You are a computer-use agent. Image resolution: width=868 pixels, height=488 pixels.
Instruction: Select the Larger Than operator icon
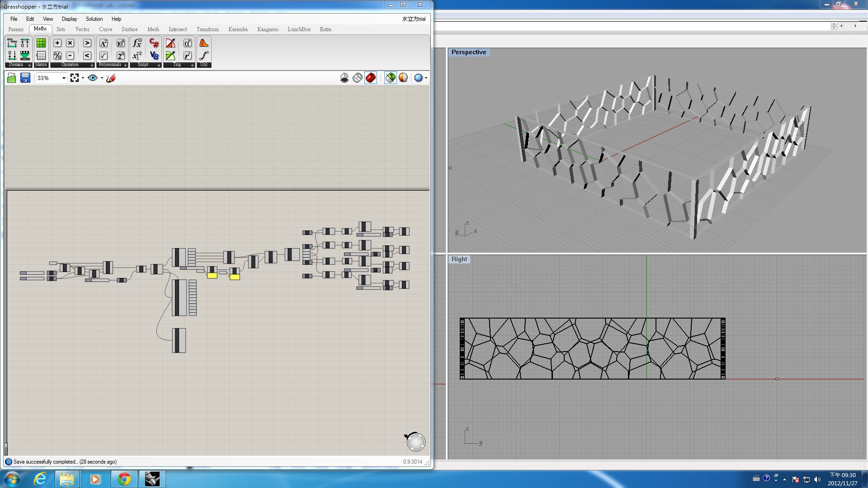click(87, 43)
